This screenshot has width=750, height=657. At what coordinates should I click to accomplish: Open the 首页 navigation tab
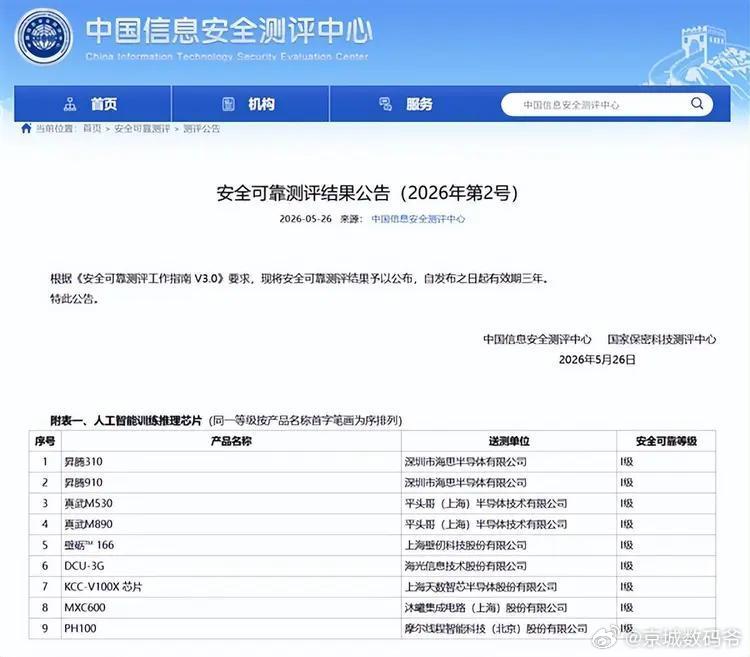point(92,104)
